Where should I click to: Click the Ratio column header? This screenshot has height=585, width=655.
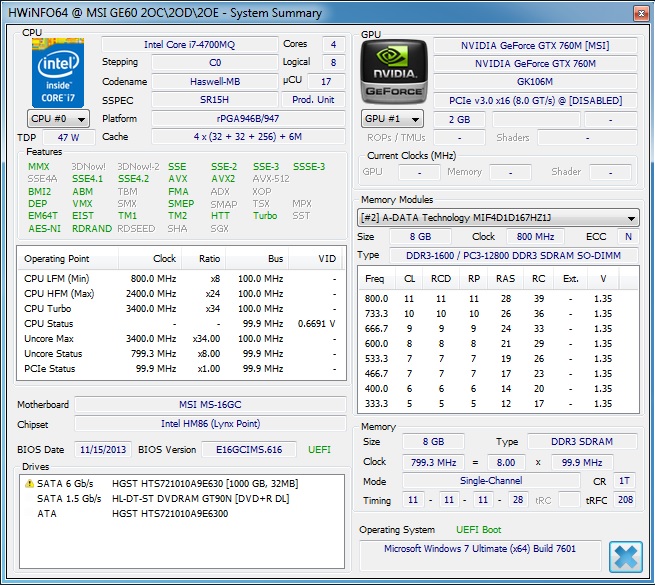tap(203, 259)
